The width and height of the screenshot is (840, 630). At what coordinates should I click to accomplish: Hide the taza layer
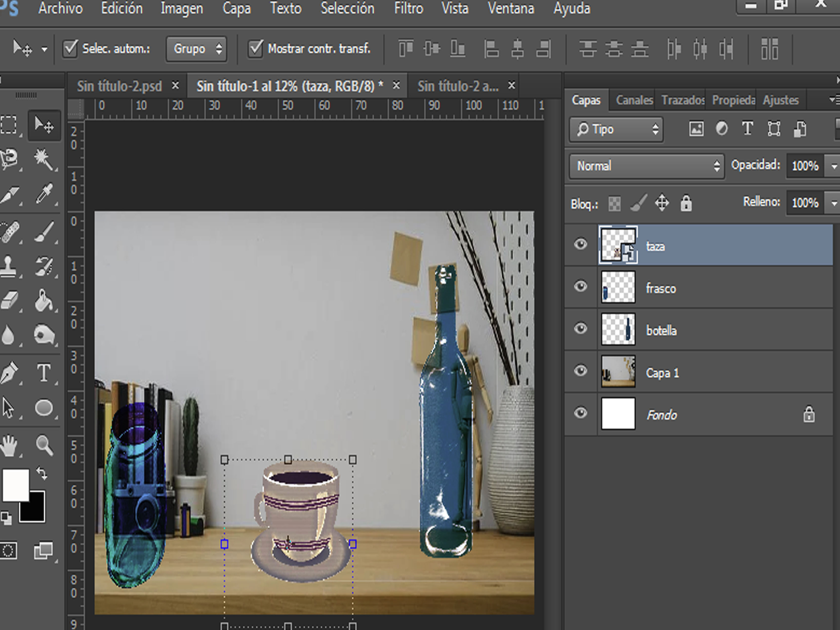coord(580,244)
